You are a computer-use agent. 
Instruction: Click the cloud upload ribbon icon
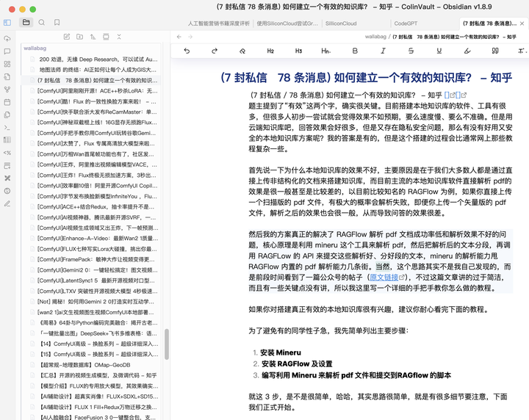point(7,39)
